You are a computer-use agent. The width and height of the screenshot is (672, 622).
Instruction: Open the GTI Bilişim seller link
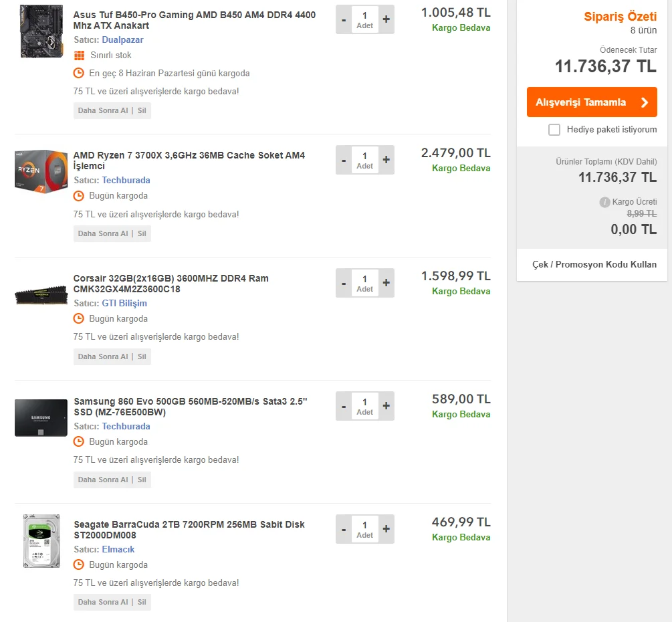click(x=124, y=304)
